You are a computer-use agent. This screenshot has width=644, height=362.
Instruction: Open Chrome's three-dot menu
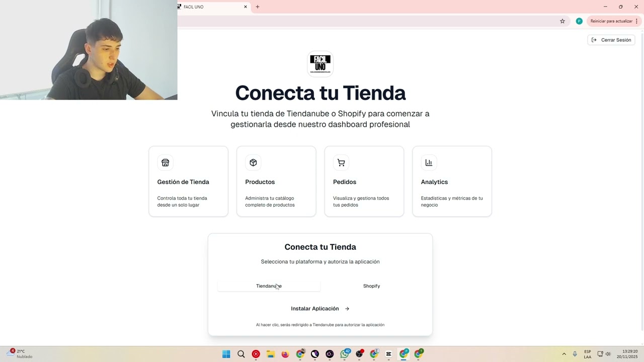coord(636,21)
